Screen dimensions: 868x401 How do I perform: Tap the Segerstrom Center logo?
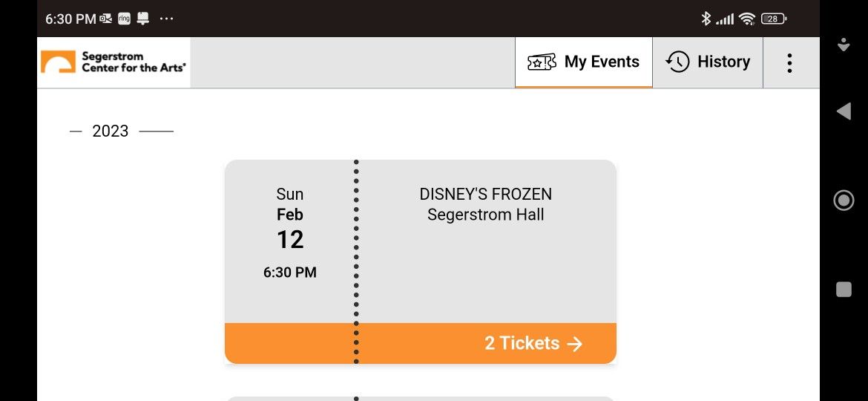[x=114, y=62]
